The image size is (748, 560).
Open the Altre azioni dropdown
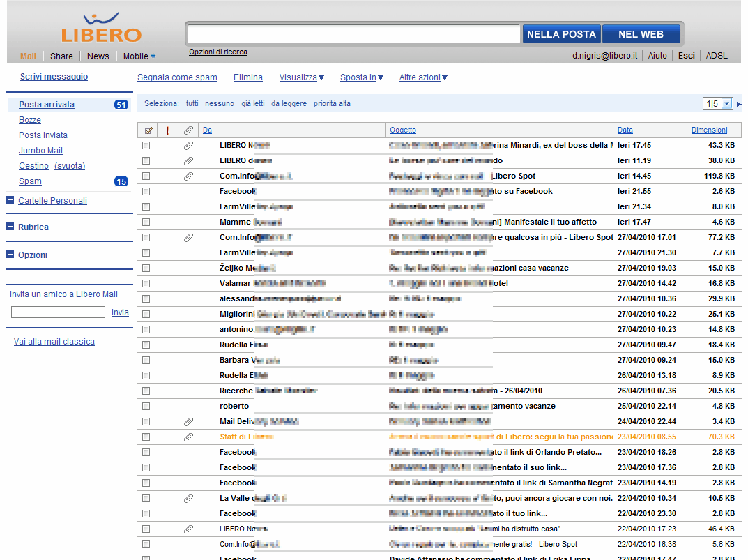423,77
